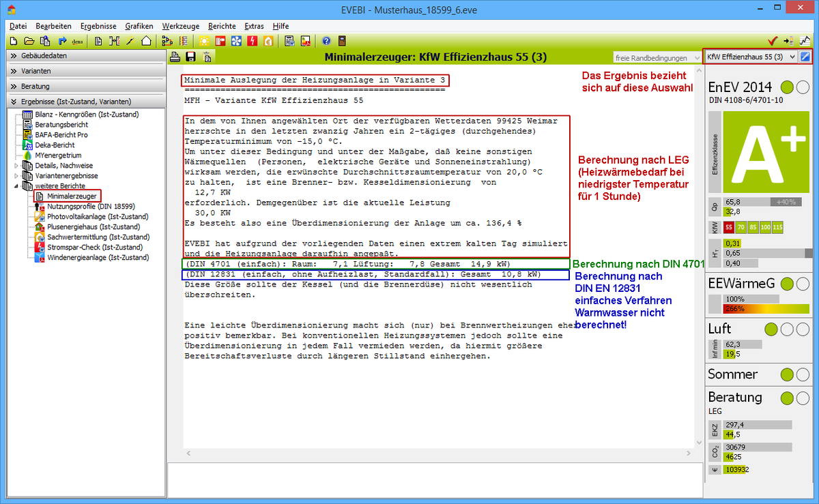Screen dimensions: 819x504
Task: Click the house icon in the toolbar
Action: (146, 41)
